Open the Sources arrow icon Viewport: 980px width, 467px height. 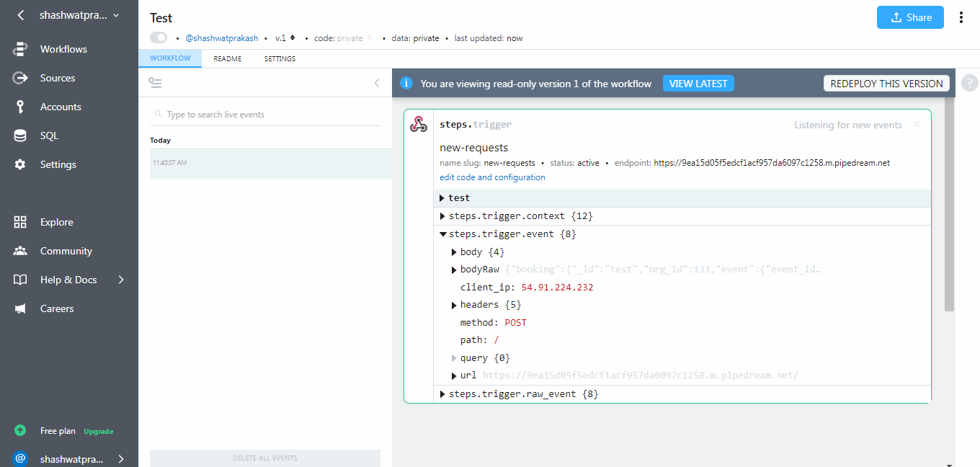(x=20, y=78)
